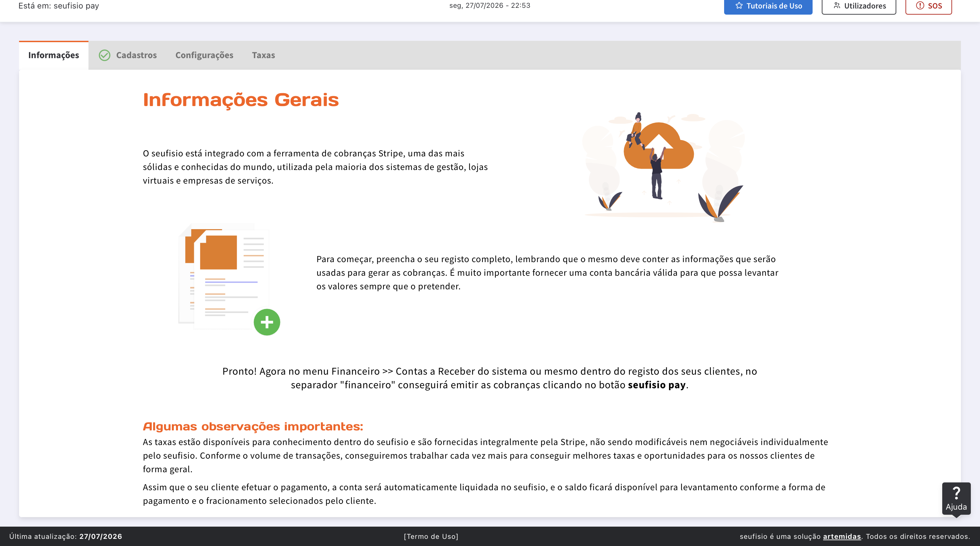Click the Informações Gerais heading
Image resolution: width=980 pixels, height=546 pixels.
[x=241, y=100]
